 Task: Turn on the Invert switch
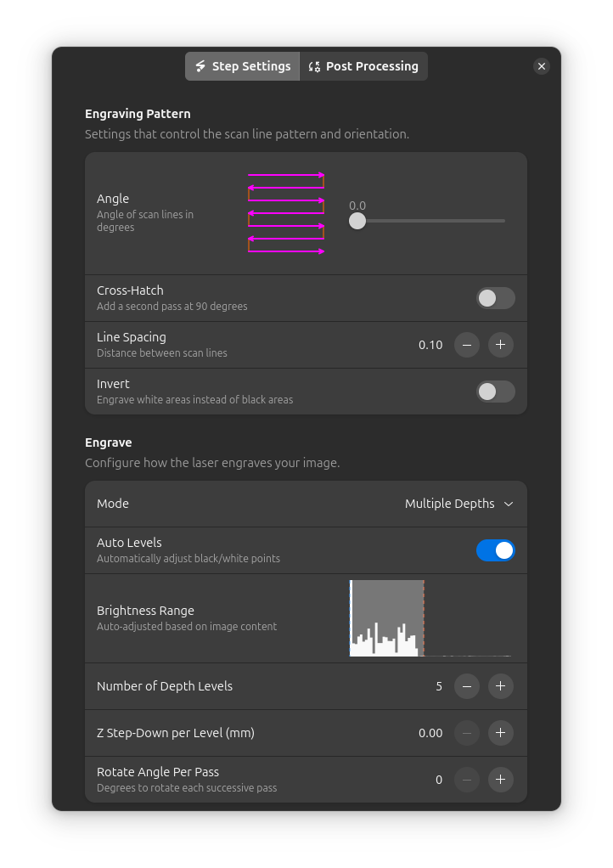(496, 392)
